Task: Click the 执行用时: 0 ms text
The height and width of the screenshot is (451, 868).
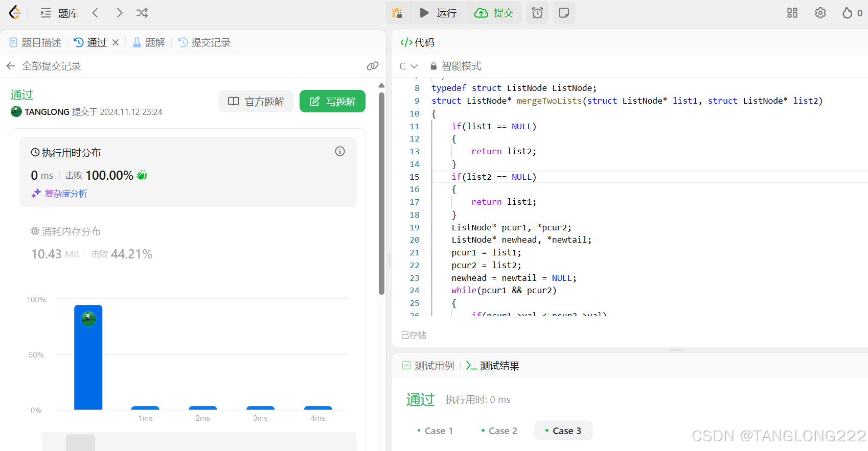Action: click(x=478, y=399)
